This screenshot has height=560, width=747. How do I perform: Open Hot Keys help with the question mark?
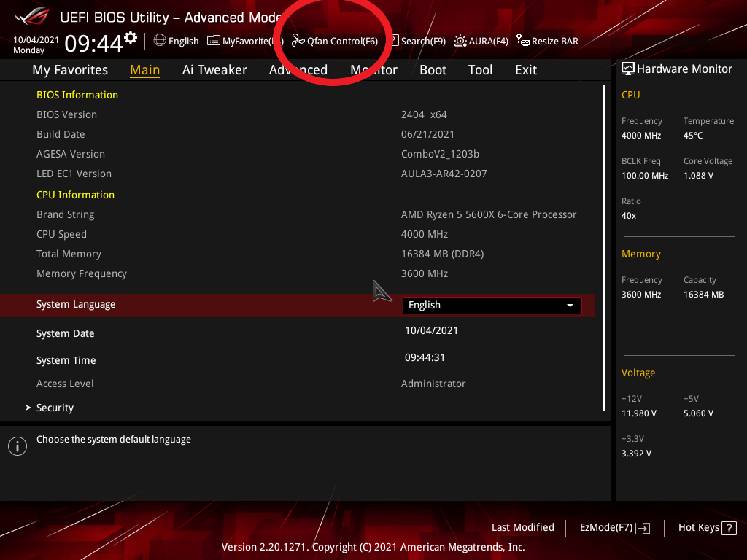pos(728,527)
